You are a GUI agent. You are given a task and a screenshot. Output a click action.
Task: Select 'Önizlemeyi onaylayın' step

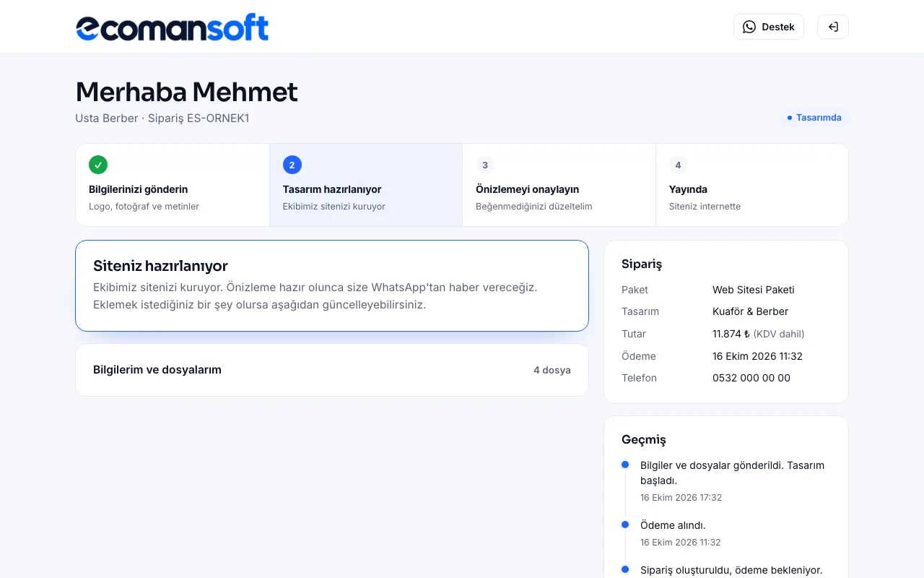tap(559, 185)
